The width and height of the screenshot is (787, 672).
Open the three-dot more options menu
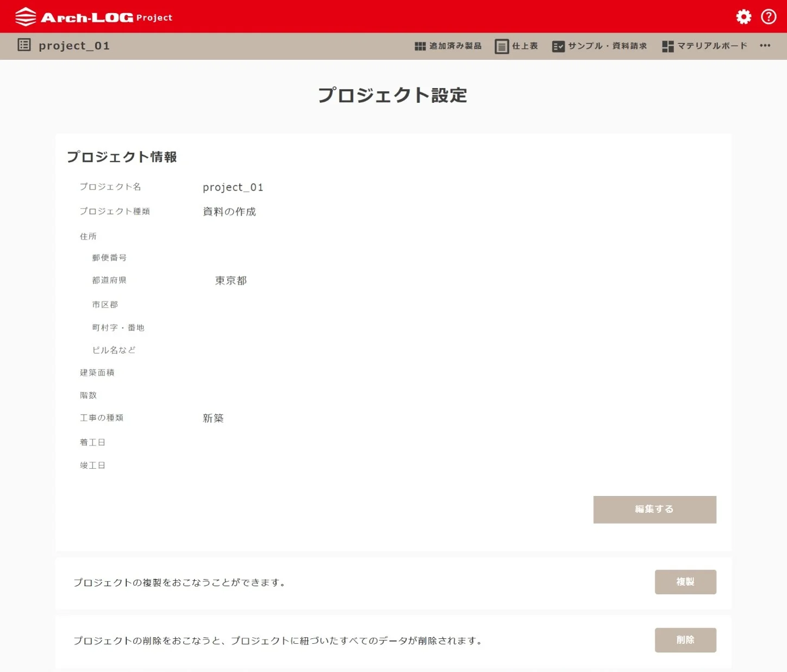point(765,46)
